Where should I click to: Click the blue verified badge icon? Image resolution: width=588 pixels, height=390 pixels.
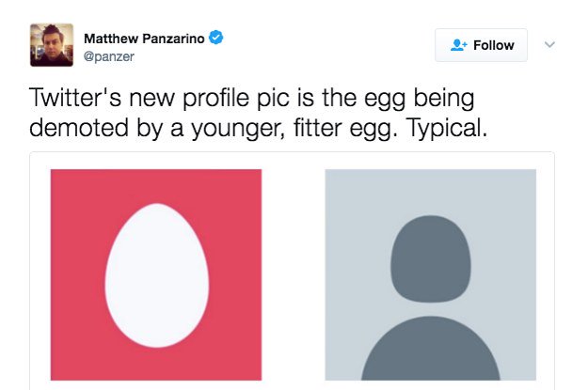click(x=216, y=38)
